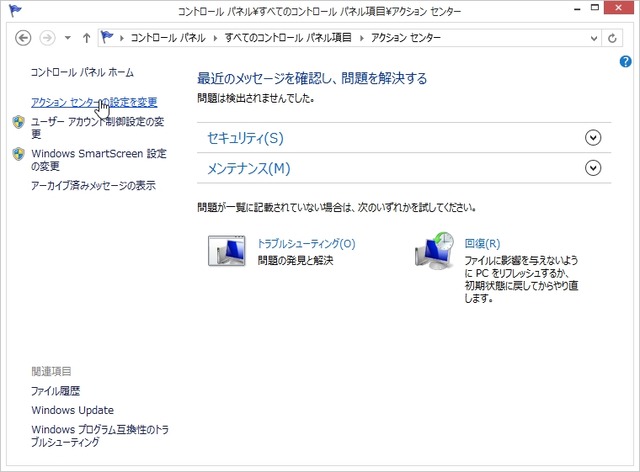Click the Back navigation arrow
Screen dimensions: 640x472
coord(23,38)
